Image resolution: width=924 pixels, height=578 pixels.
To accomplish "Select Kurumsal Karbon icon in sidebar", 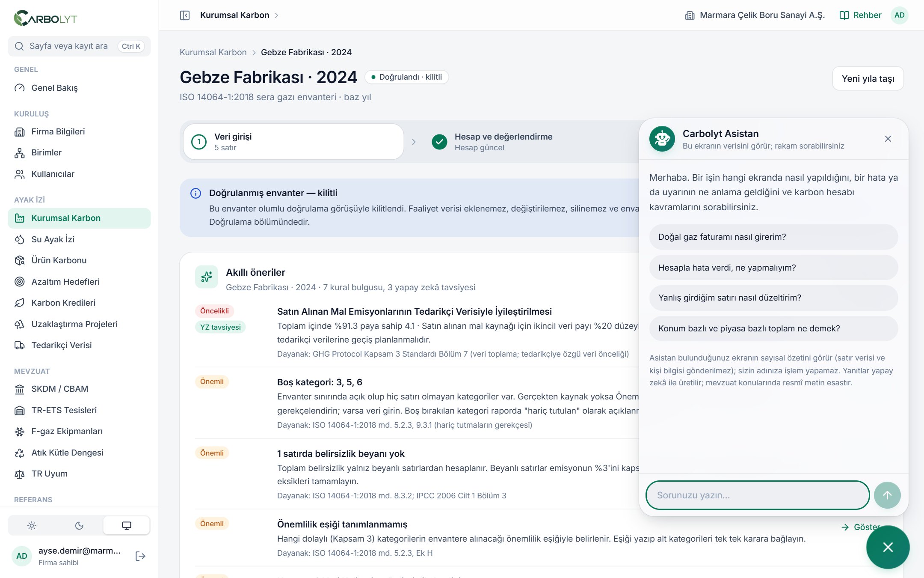I will tap(20, 218).
